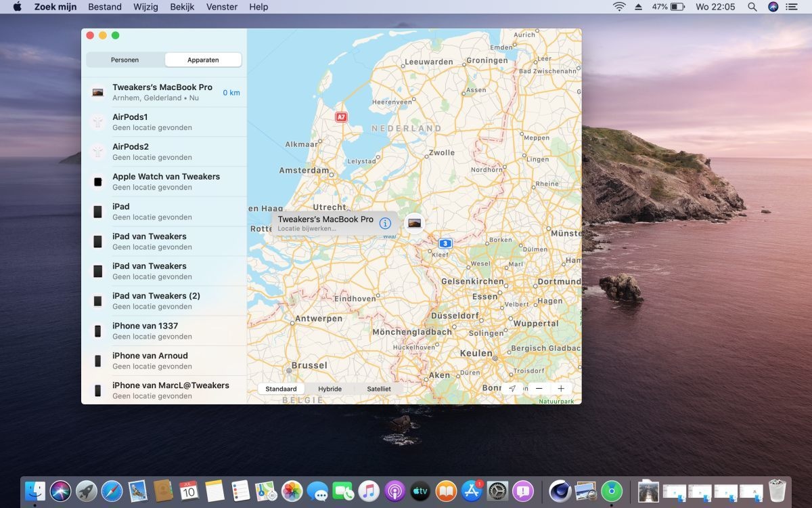Open Podcasts in the dock
This screenshot has width=812, height=508.
(x=394, y=491)
